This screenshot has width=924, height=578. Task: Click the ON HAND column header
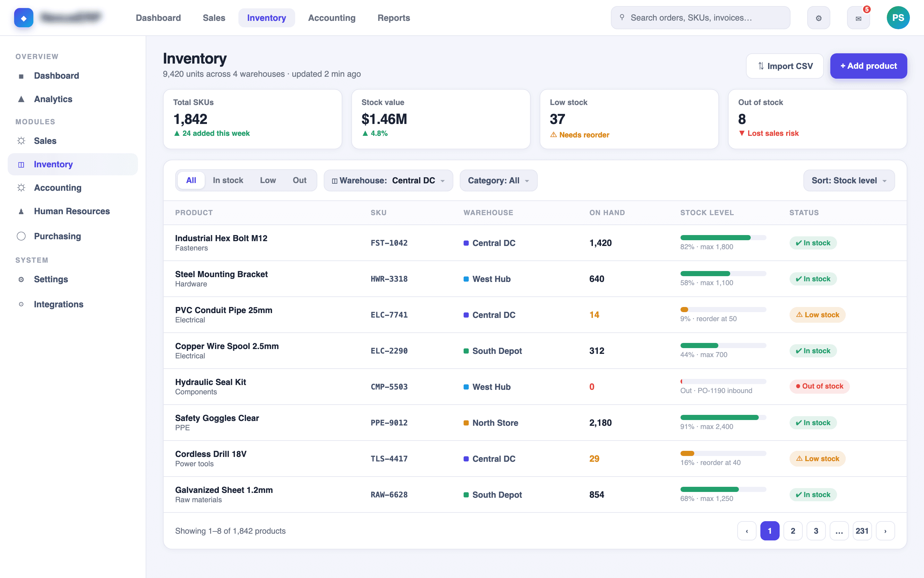[607, 213]
